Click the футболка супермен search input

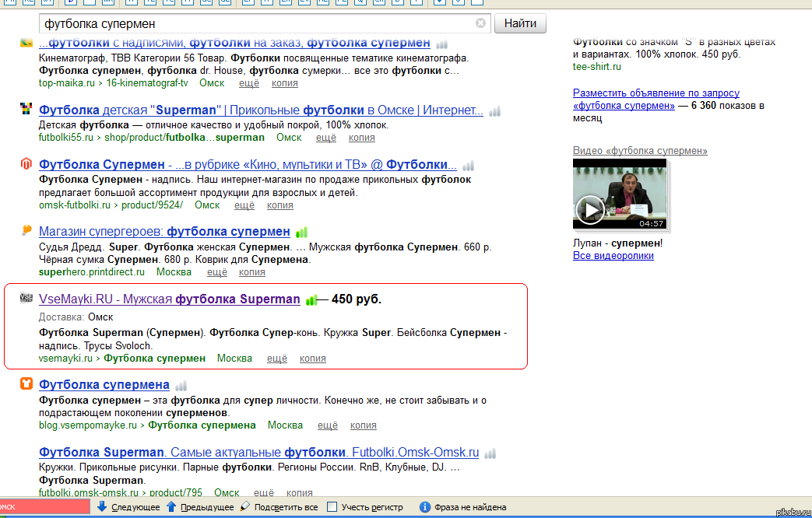point(265,24)
